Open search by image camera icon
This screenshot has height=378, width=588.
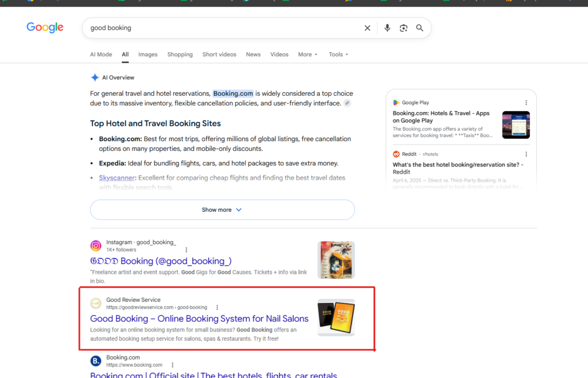pyautogui.click(x=404, y=28)
